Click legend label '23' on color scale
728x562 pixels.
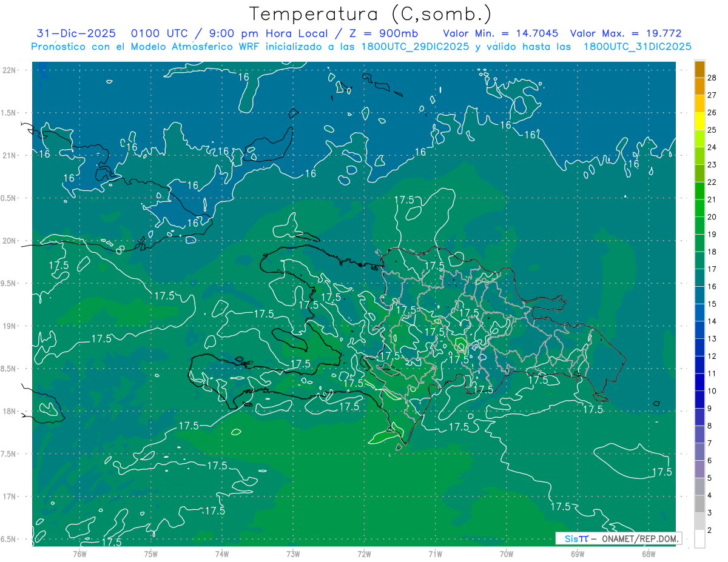point(712,165)
